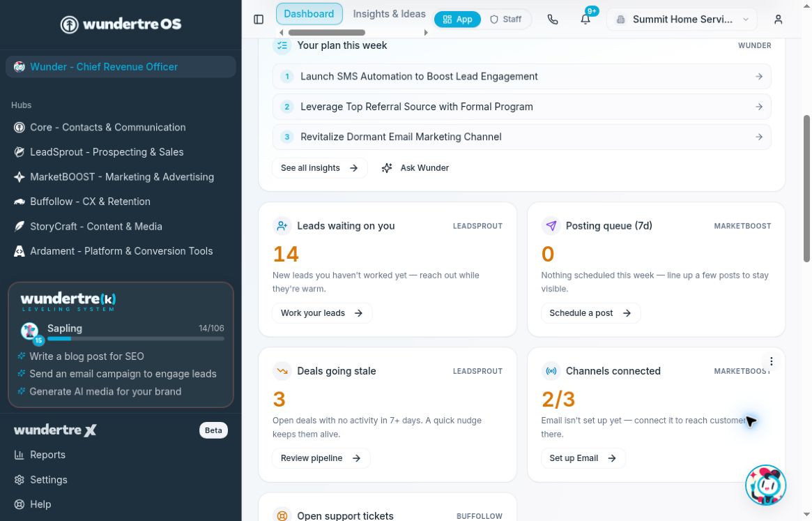The width and height of the screenshot is (812, 521).
Task: Click the Set up Email button
Action: pyautogui.click(x=583, y=458)
